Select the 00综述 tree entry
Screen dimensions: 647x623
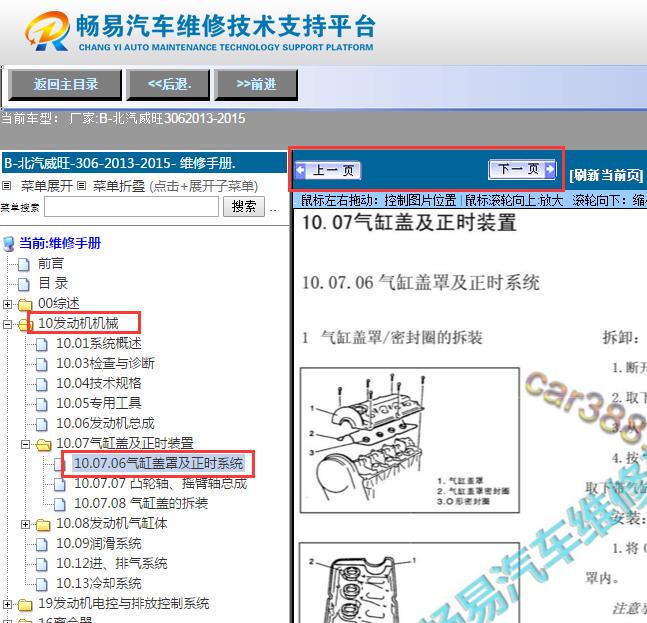pyautogui.click(x=59, y=303)
